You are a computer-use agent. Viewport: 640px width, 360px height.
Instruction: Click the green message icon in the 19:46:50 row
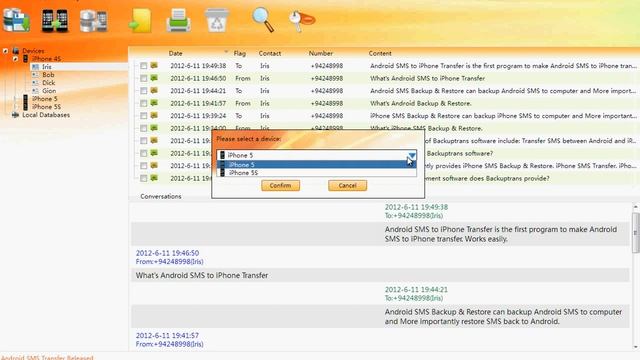click(x=154, y=78)
